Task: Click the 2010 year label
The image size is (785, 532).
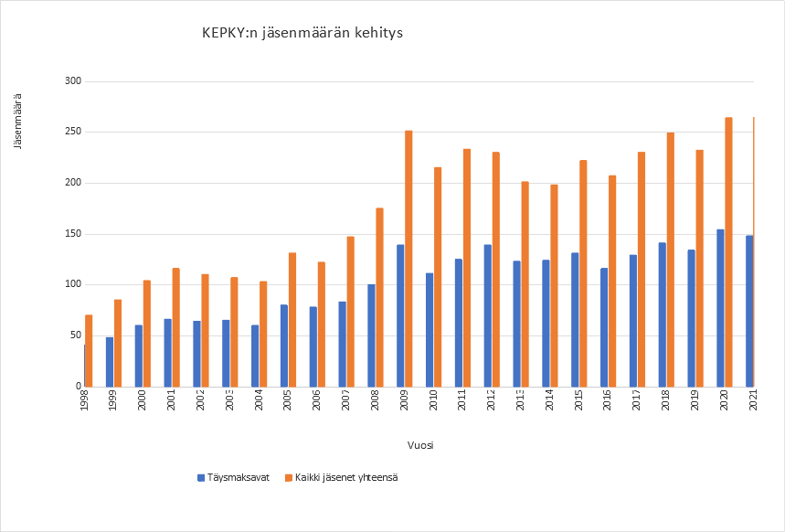Action: point(433,399)
